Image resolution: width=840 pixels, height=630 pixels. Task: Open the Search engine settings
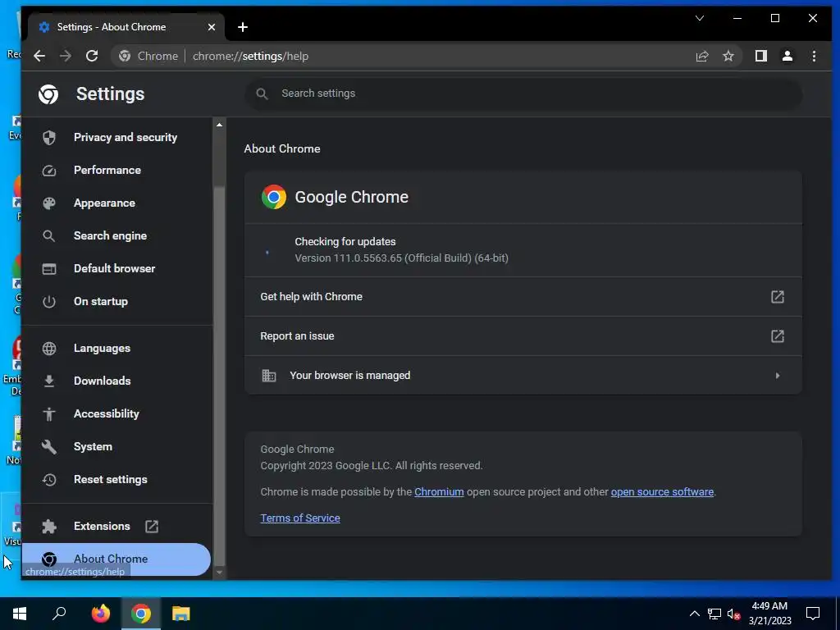point(116,235)
